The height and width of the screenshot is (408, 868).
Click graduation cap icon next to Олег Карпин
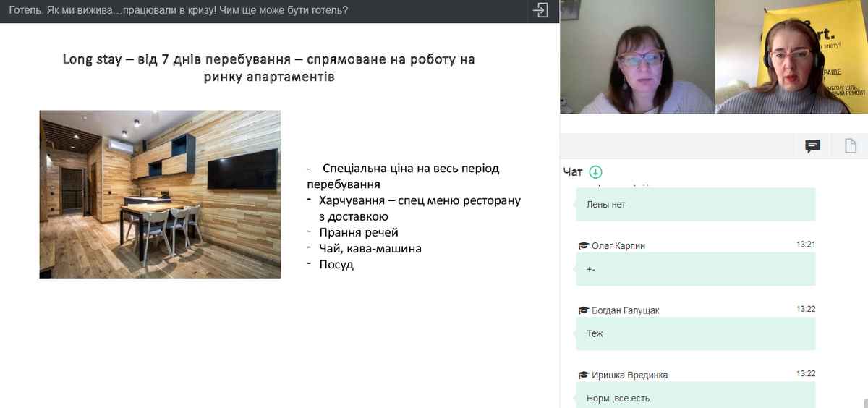click(583, 246)
